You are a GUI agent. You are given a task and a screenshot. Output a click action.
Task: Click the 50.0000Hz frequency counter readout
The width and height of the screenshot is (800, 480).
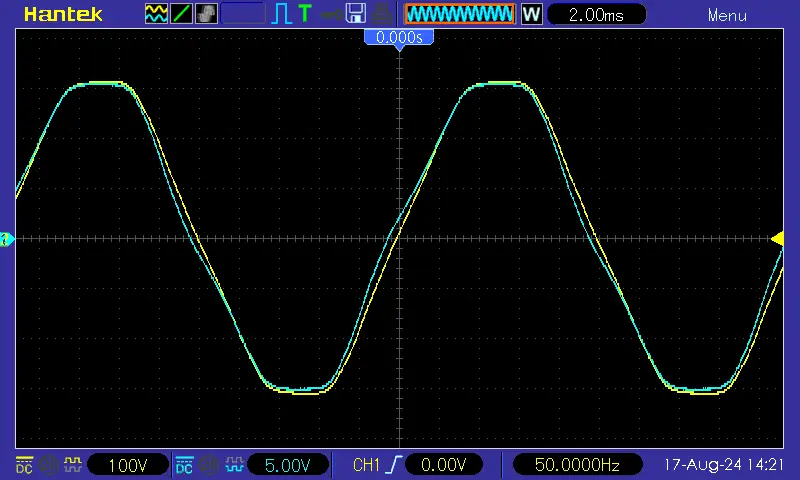pyautogui.click(x=577, y=465)
